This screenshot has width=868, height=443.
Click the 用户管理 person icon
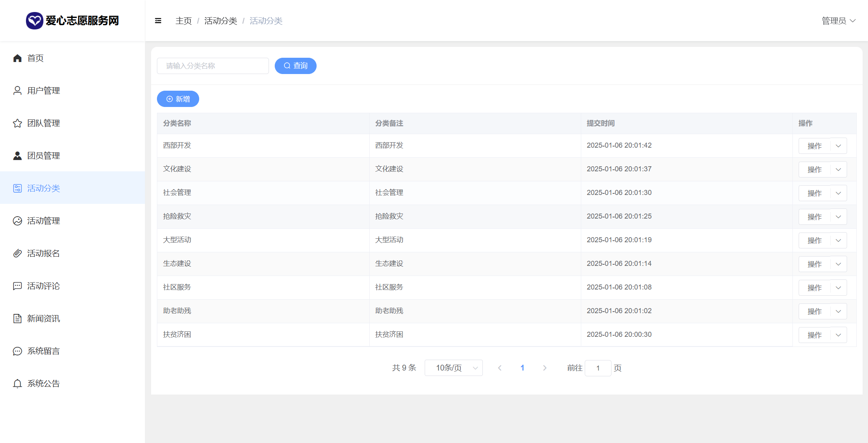coord(17,91)
